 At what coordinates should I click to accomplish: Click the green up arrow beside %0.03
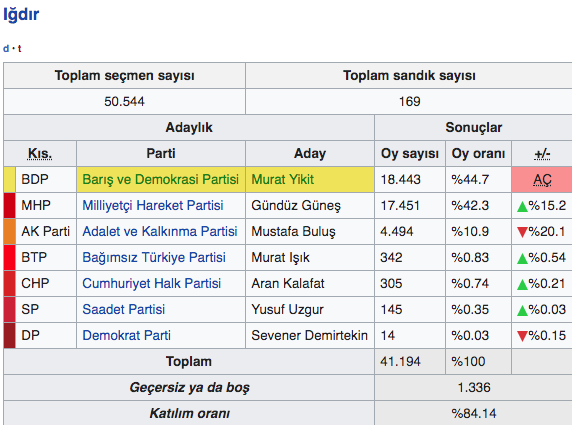(522, 310)
